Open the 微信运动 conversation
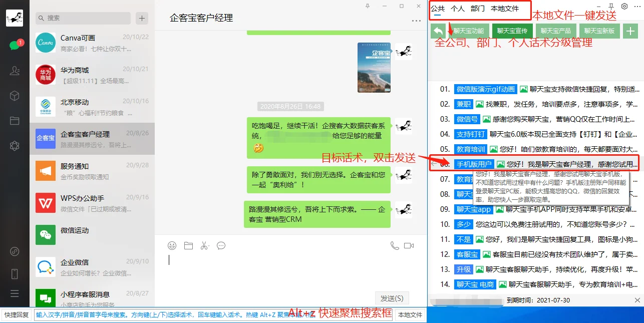 point(92,235)
